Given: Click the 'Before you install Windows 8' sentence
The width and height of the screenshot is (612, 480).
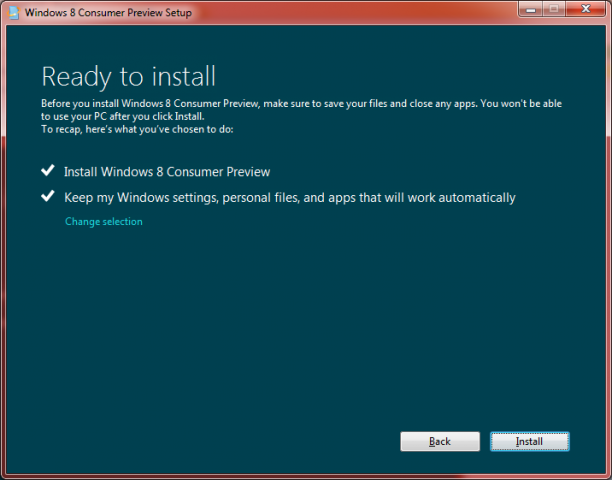Looking at the screenshot, I should (301, 110).
